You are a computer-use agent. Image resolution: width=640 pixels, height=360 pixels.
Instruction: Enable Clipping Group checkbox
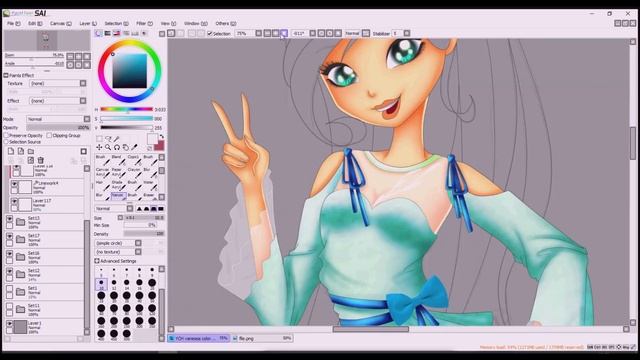(49, 135)
